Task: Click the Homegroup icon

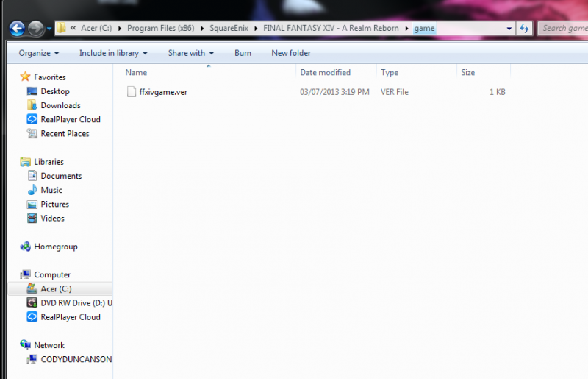Action: point(26,247)
